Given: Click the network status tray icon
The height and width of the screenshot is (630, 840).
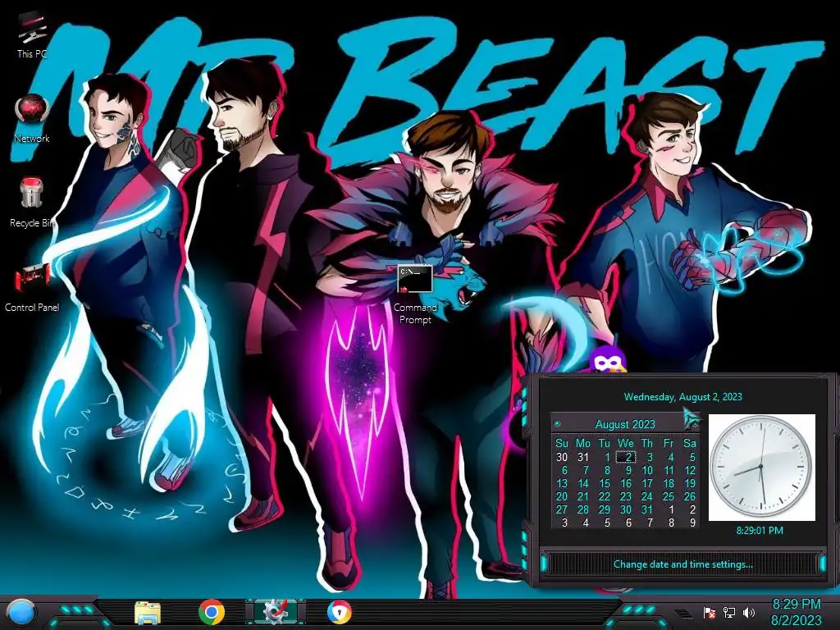Looking at the screenshot, I should tap(728, 612).
